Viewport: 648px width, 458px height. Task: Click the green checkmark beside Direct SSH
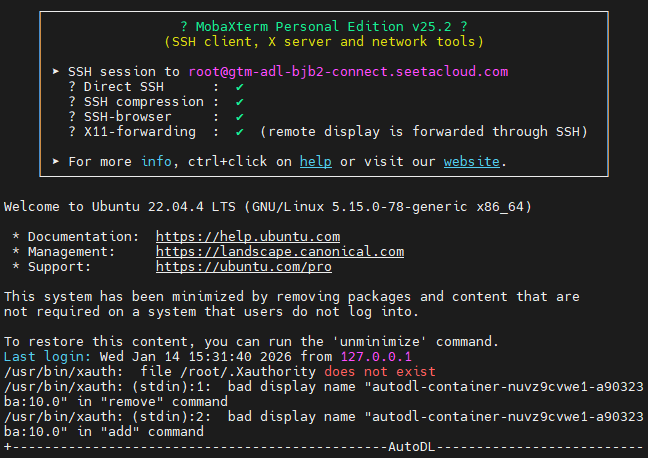[239, 87]
